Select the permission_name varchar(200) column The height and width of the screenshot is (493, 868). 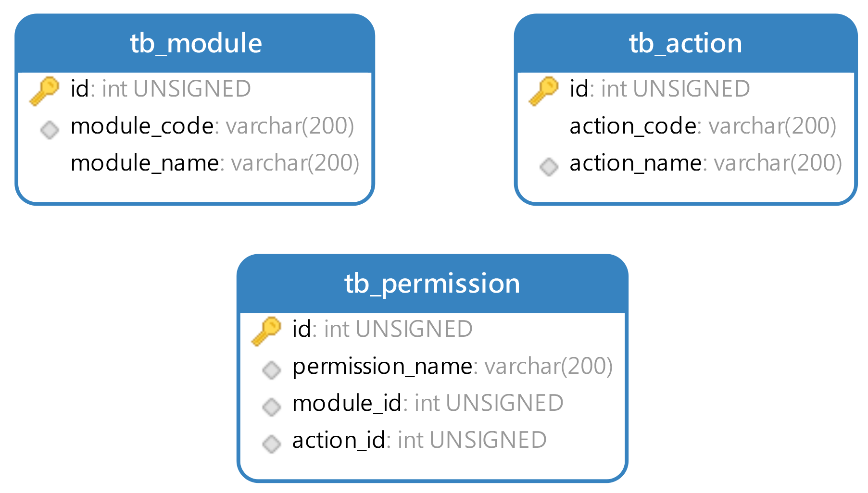[x=432, y=366]
